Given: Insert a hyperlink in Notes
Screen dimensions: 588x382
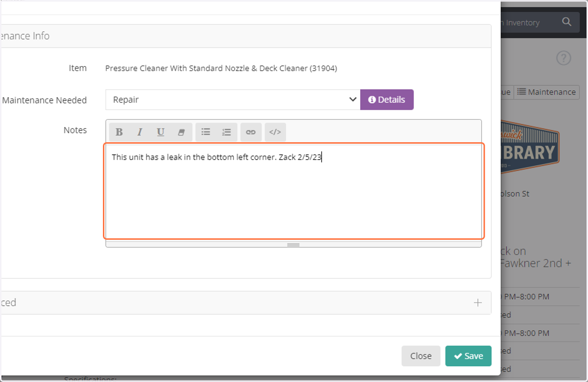Looking at the screenshot, I should click(251, 132).
